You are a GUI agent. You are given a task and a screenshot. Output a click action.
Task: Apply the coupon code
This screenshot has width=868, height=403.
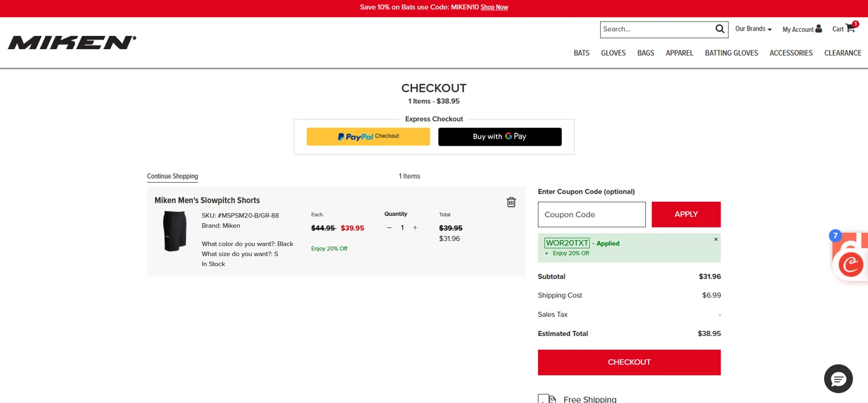point(686,215)
